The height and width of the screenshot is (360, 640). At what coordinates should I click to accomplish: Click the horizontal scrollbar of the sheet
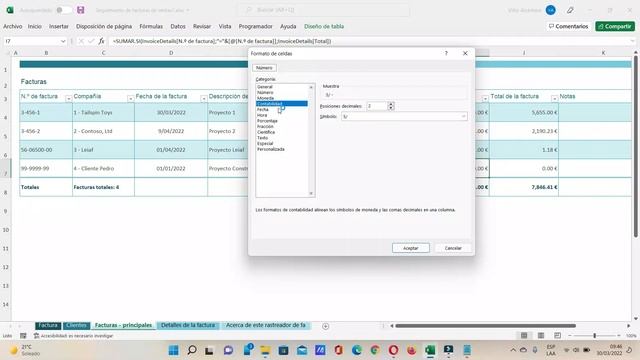click(x=485, y=326)
